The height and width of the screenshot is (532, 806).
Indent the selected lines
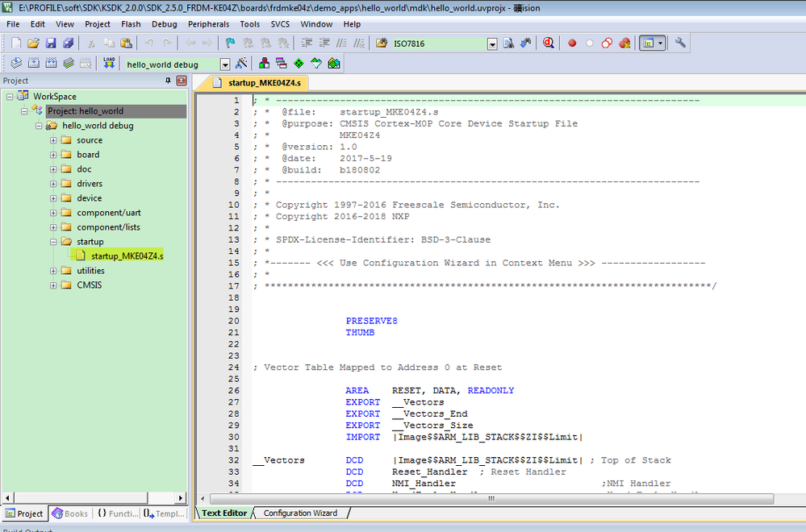(307, 44)
